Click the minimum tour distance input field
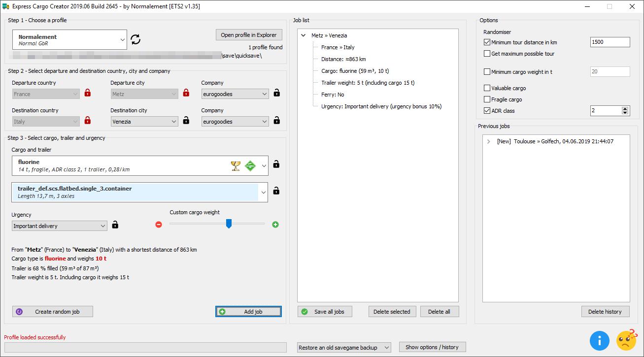This screenshot has height=357, width=644. click(610, 42)
